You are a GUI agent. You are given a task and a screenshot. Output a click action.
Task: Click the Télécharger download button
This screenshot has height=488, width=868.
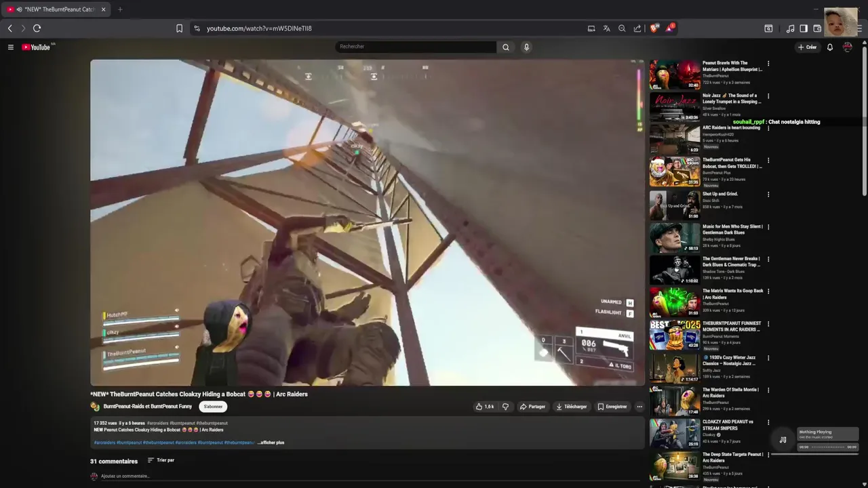pos(571,407)
